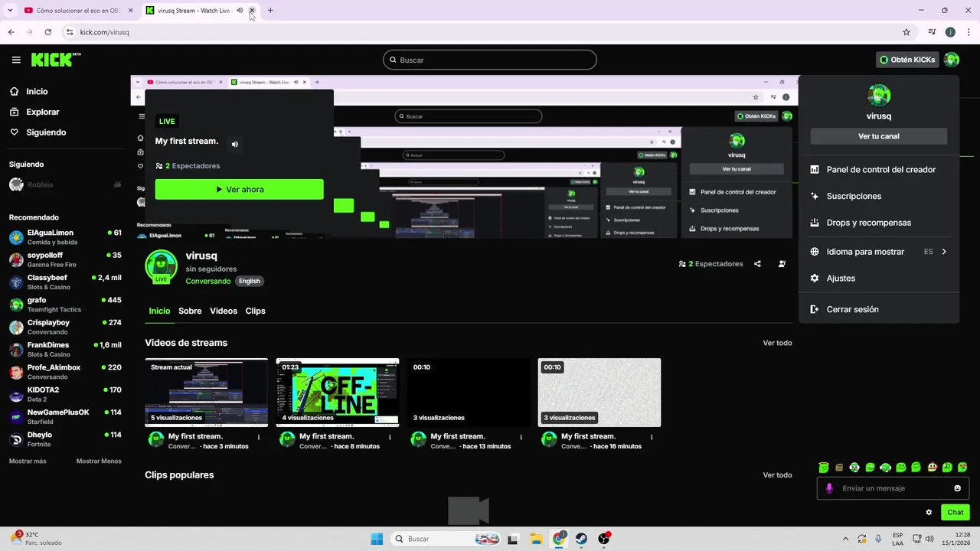
Task: Open Steam from the taskbar
Action: [x=581, y=539]
